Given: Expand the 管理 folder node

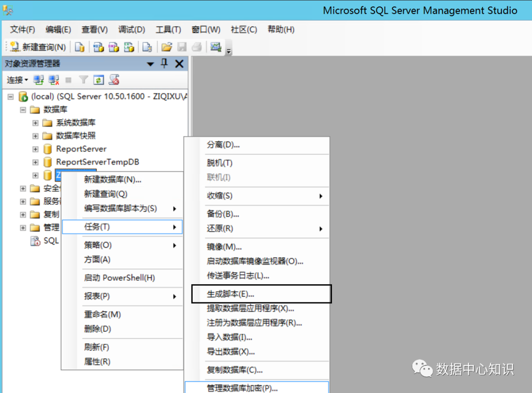Looking at the screenshot, I should (23, 228).
